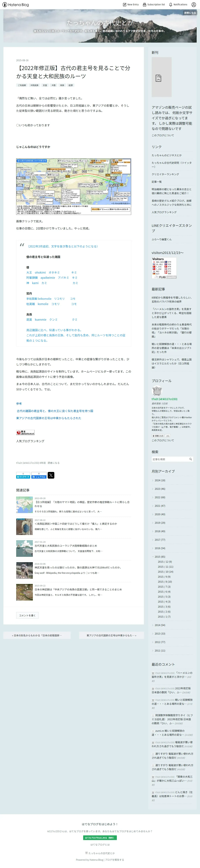Click 読者になる next to author byline
200x868 pixels.
(x=54, y=463)
